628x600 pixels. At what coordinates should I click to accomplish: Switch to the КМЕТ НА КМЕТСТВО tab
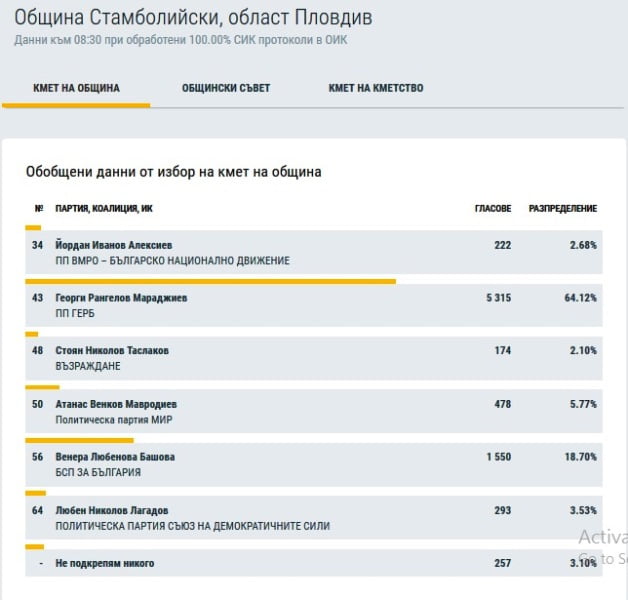click(x=376, y=88)
